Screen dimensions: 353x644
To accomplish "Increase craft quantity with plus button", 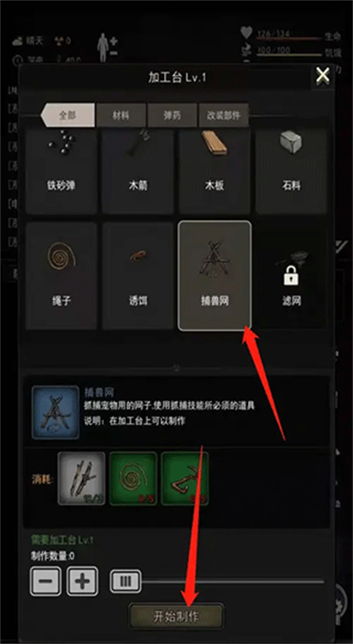I will [x=82, y=581].
